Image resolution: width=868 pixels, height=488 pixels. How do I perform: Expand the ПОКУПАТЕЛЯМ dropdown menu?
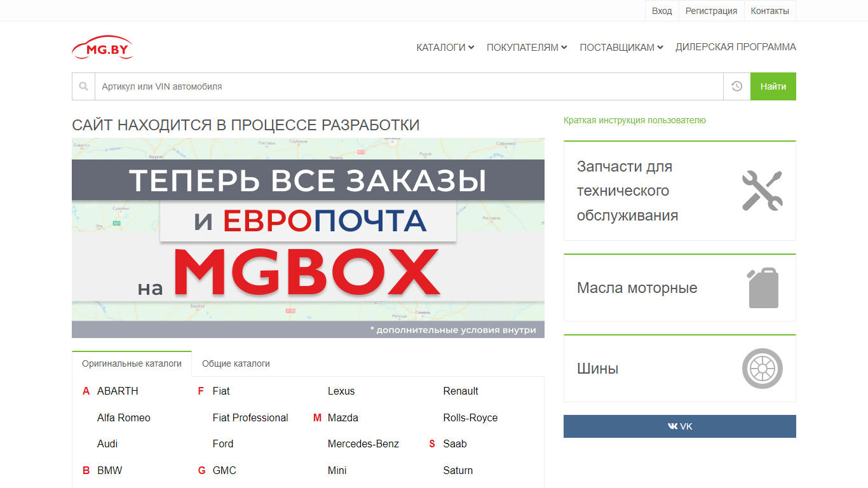(x=527, y=47)
